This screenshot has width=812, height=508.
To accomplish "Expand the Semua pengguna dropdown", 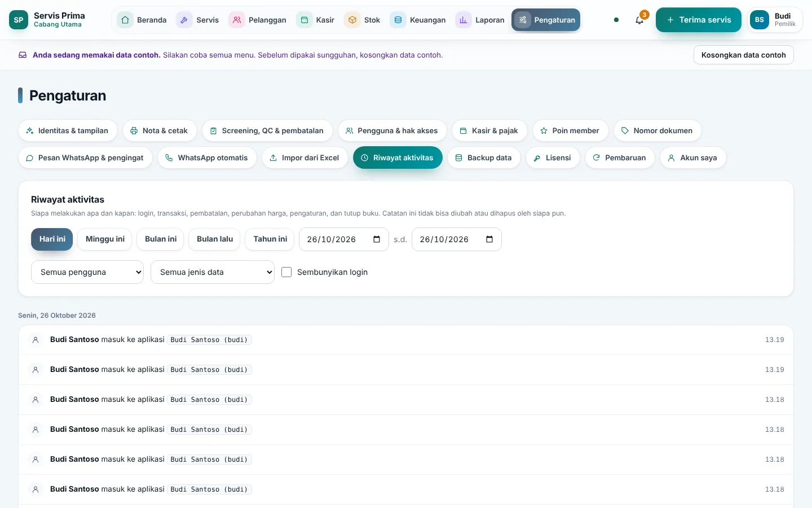I will [x=87, y=272].
